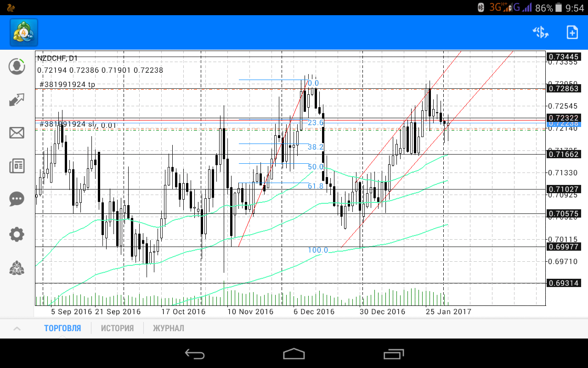
Task: Select Fibonacci 50.0 level label
Action: coord(316,167)
